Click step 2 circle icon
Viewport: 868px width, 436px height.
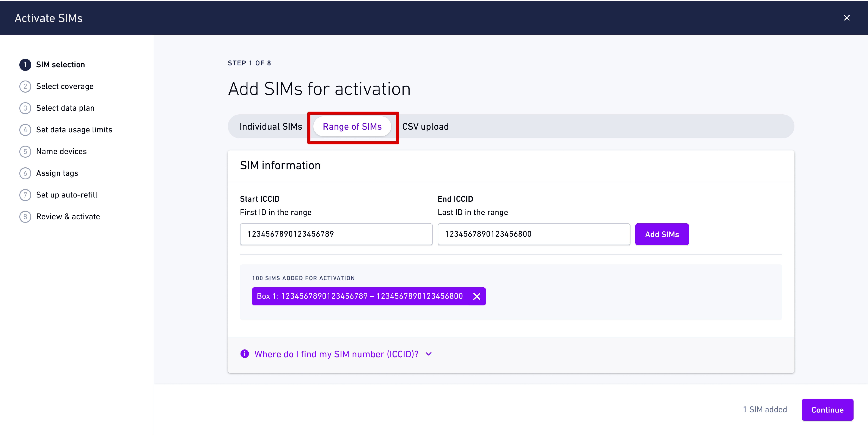tap(25, 86)
